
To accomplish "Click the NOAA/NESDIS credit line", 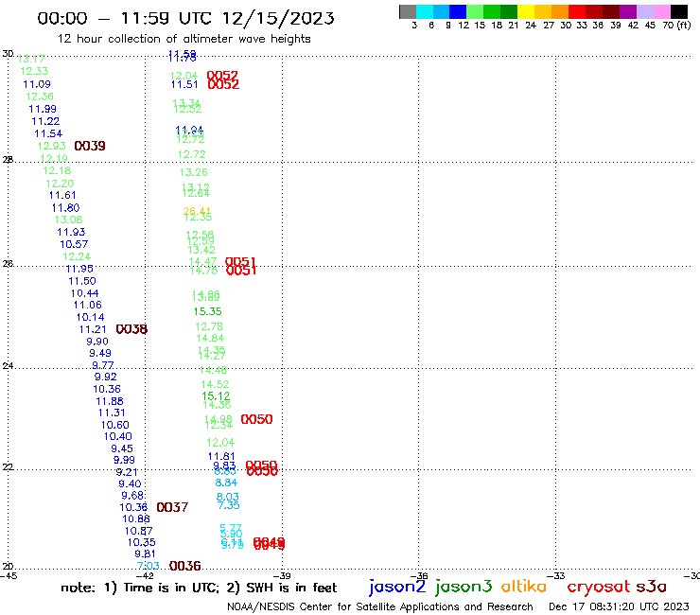I will (x=380, y=606).
